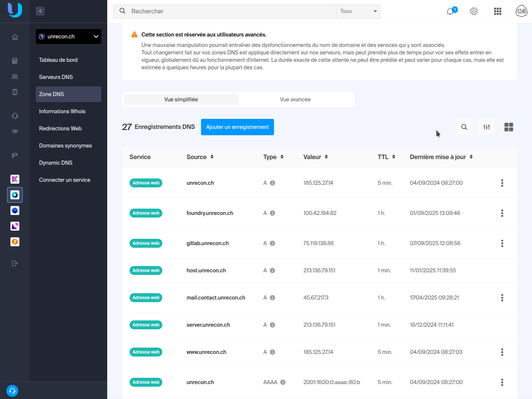The image size is (532, 399).
Task: Open Domaines synonymes menu item
Action: pos(69,146)
